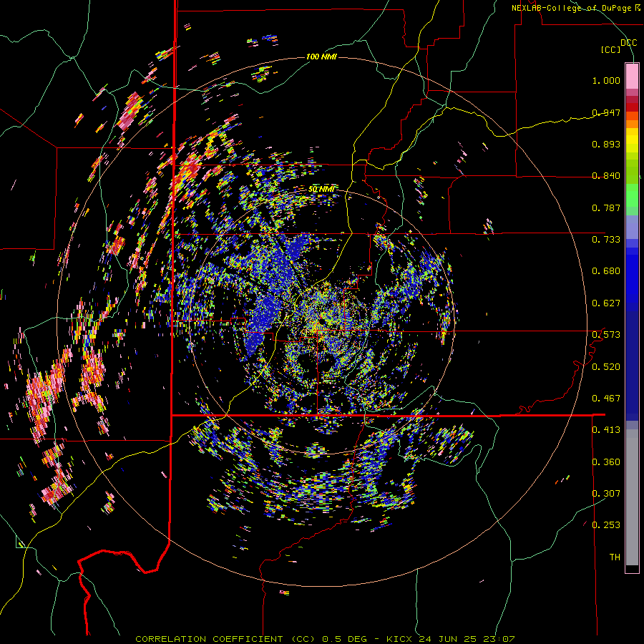Click the 24 JUN 25 date text

point(448,639)
